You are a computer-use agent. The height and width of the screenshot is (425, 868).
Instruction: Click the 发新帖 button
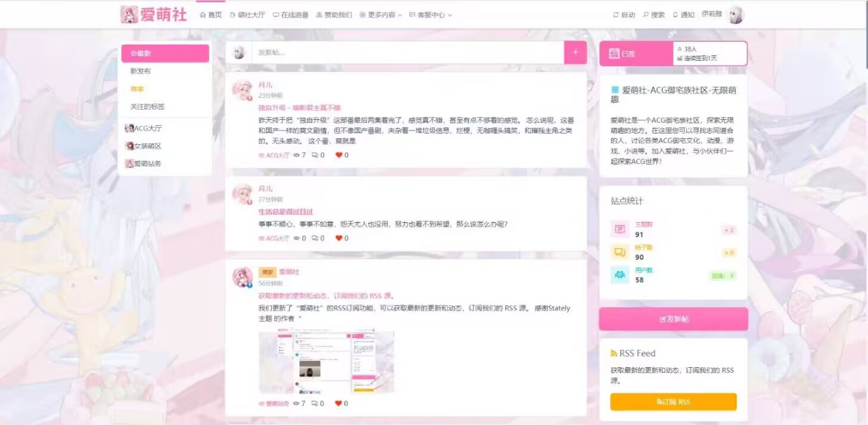(673, 319)
